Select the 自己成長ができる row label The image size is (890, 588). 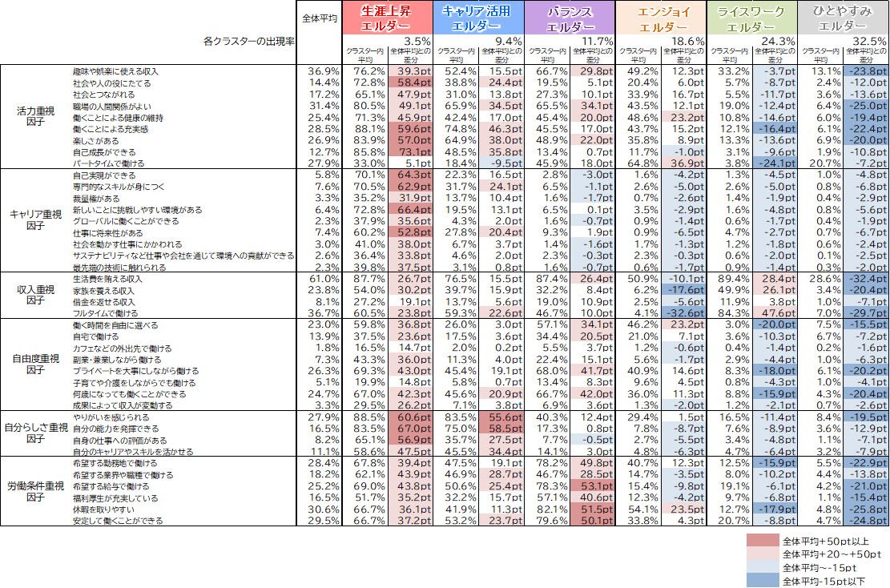(x=104, y=152)
